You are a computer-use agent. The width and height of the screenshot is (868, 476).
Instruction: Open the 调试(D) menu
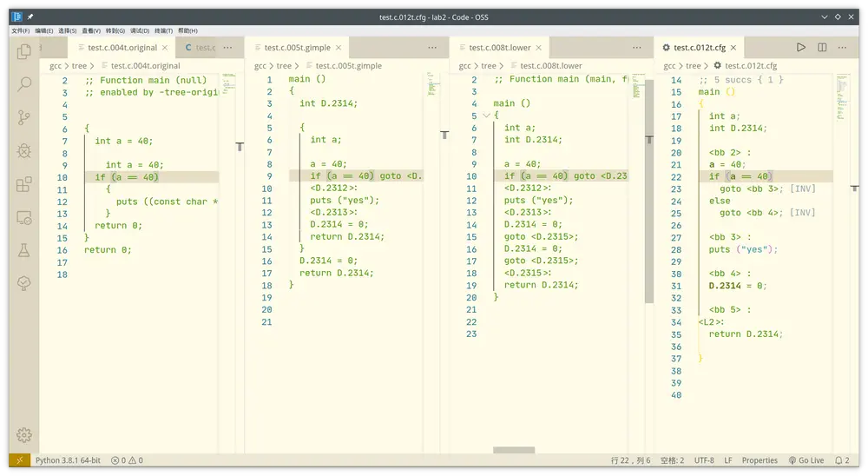140,31
